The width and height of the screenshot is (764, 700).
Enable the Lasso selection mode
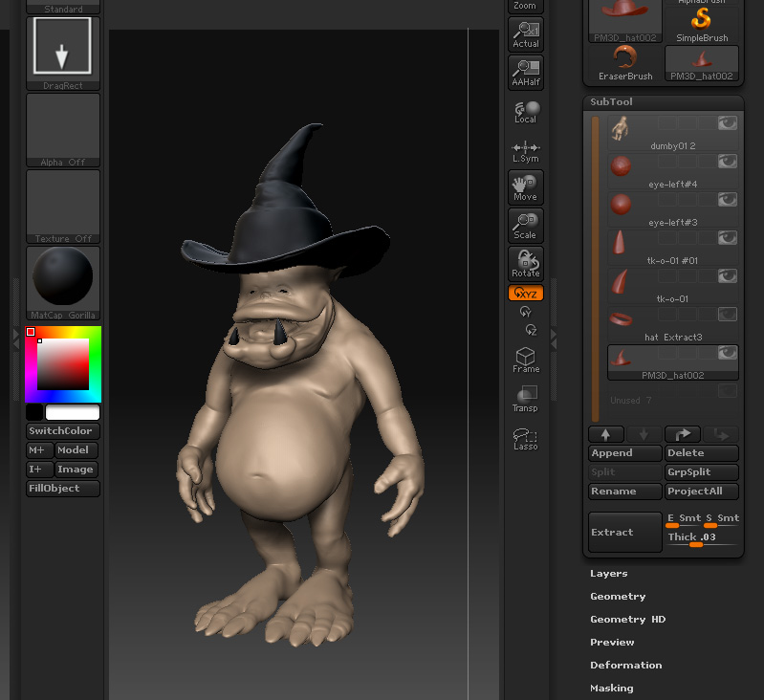click(526, 438)
